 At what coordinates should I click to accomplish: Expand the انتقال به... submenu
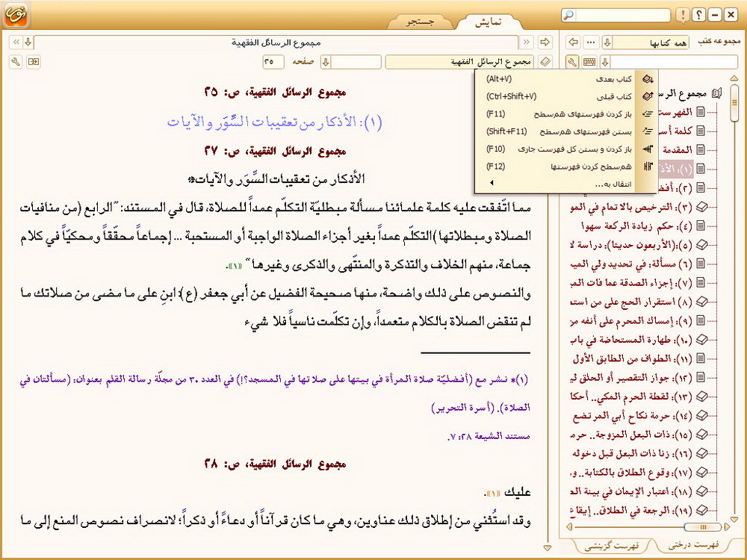point(566,184)
